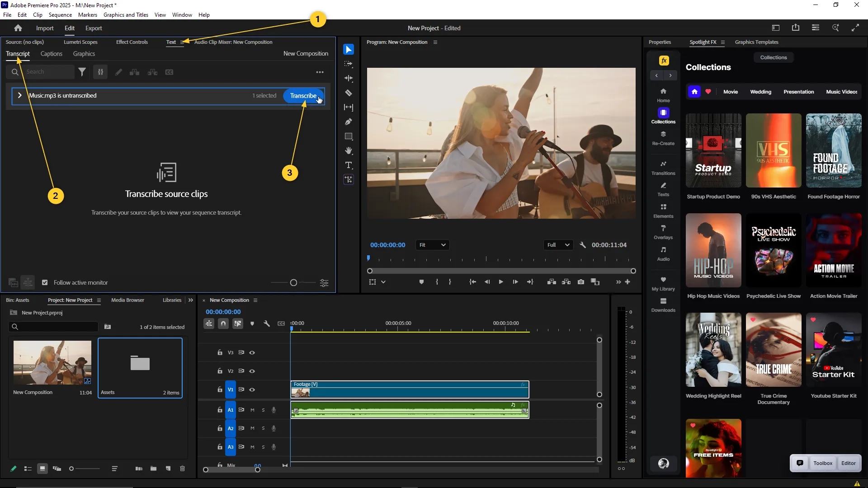Open Spotlight FX Re-Create section

coord(663,138)
